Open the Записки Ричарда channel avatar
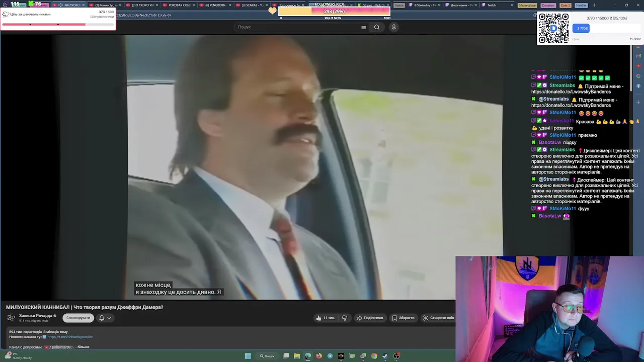This screenshot has width=644, height=362. 11,318
